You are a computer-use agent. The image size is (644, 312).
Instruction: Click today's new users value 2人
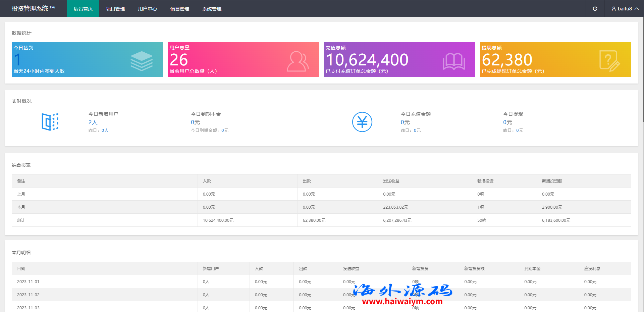(x=93, y=122)
